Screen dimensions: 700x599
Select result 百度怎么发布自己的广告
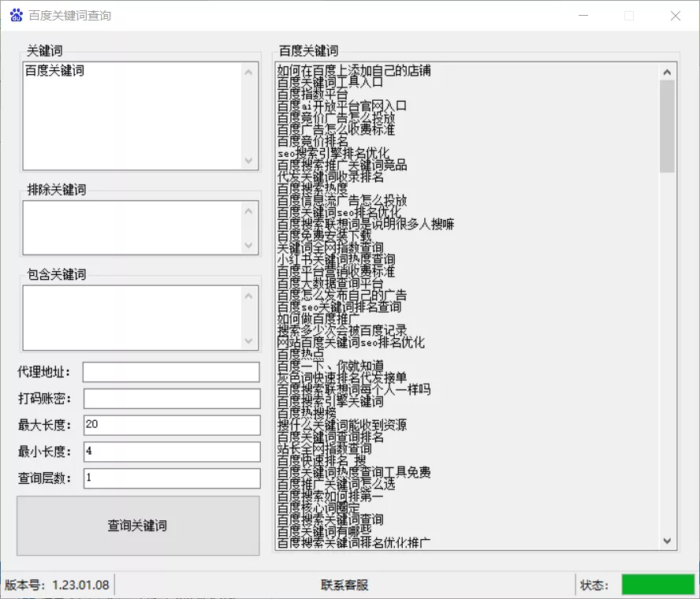[342, 295]
